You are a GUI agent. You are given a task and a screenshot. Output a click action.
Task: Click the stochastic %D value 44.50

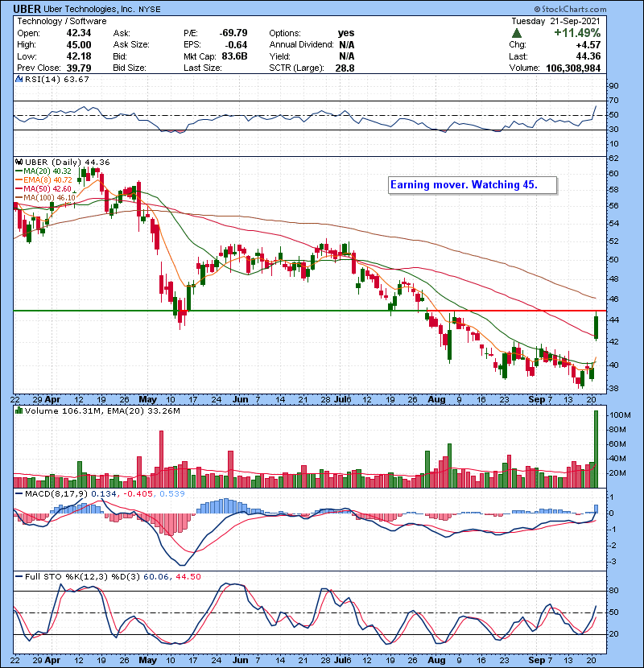[x=188, y=577]
